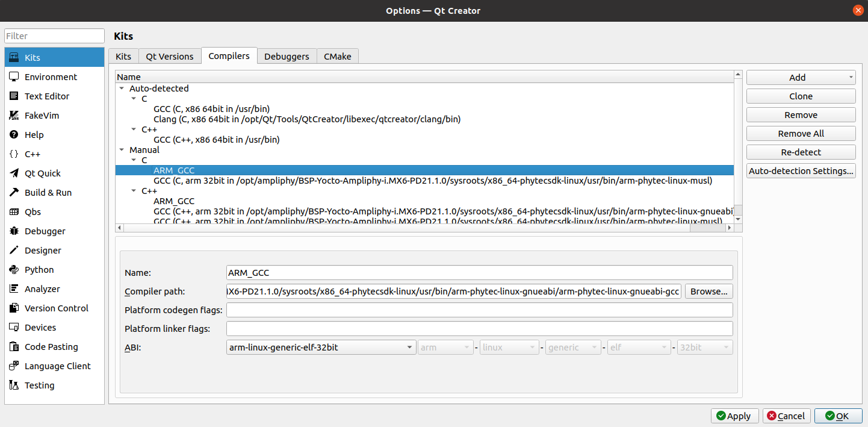This screenshot has height=427, width=868.
Task: Confirm with the OK button
Action: pyautogui.click(x=838, y=416)
